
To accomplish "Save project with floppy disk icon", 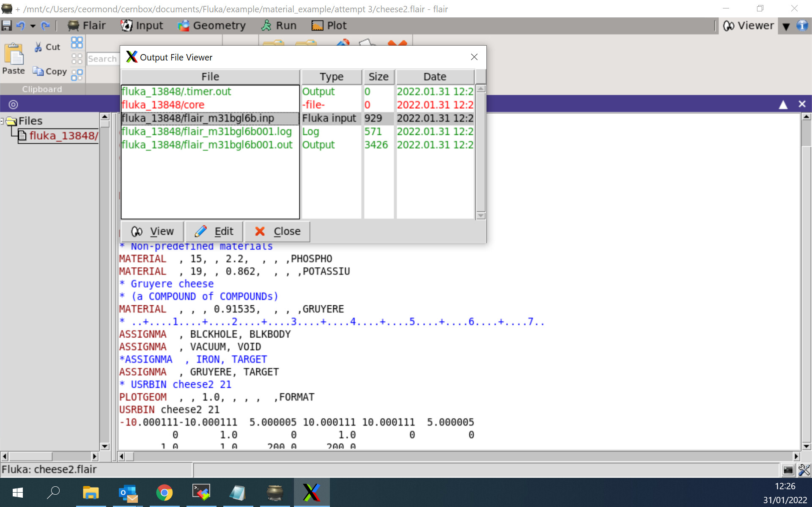I will click(7, 26).
